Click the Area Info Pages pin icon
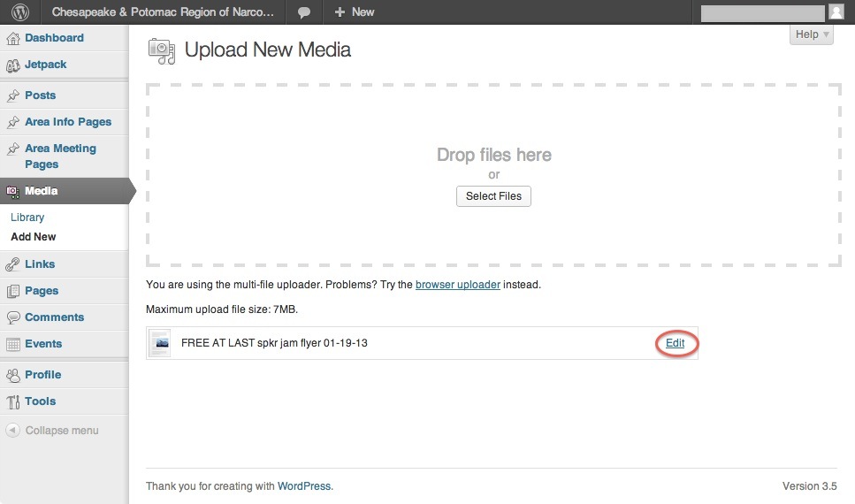Image resolution: width=855 pixels, height=504 pixels. coord(13,122)
